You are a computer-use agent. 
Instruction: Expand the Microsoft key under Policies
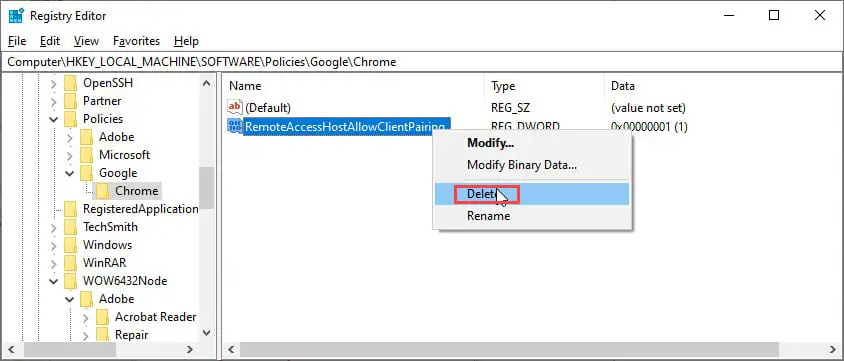[70, 155]
